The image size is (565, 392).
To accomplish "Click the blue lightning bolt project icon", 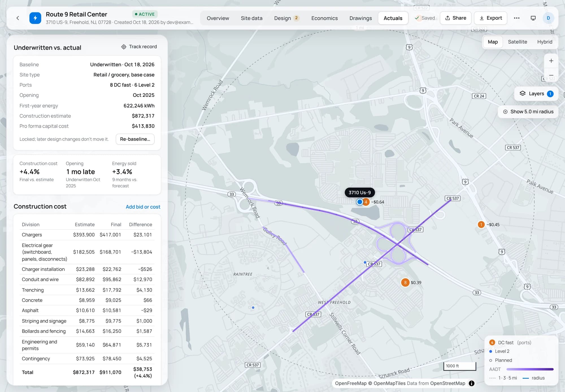I will (35, 18).
